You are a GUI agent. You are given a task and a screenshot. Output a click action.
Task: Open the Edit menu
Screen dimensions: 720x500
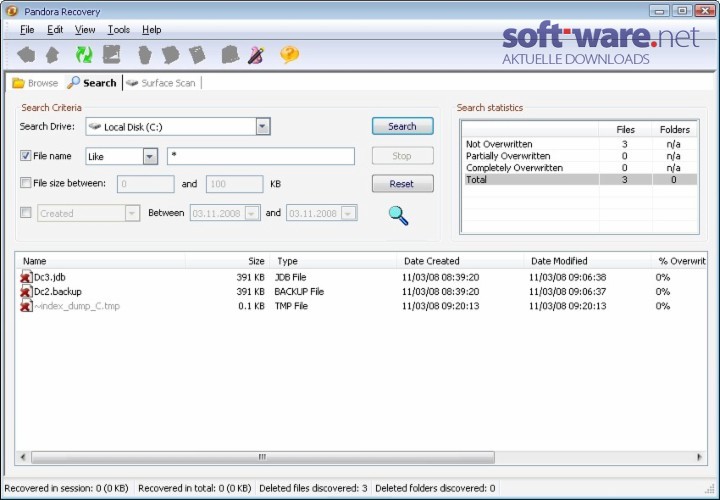point(55,30)
